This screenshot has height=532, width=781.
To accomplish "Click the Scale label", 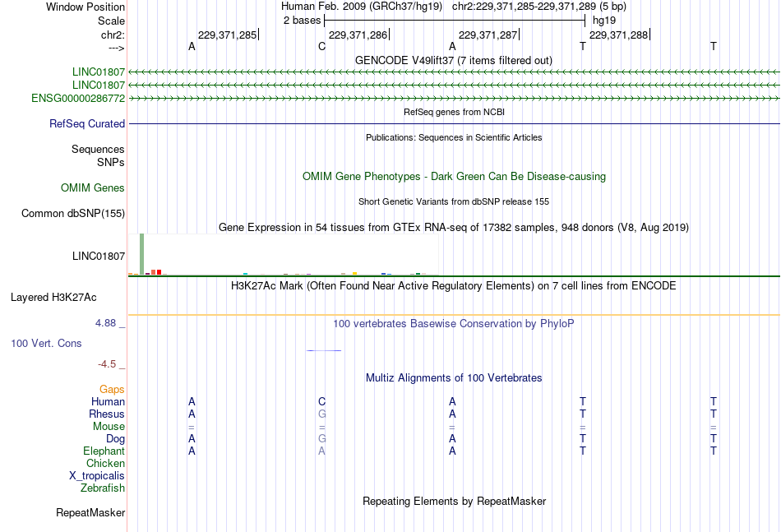I will [x=111, y=21].
